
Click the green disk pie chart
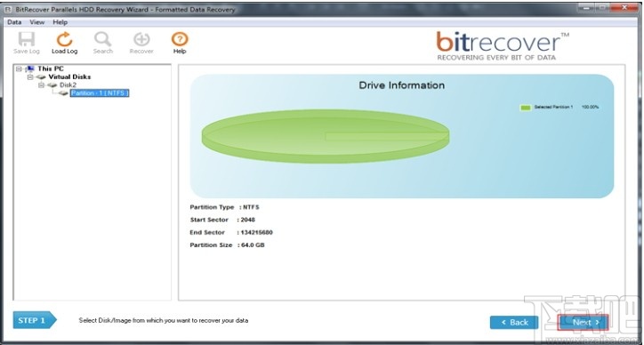tap(326, 136)
